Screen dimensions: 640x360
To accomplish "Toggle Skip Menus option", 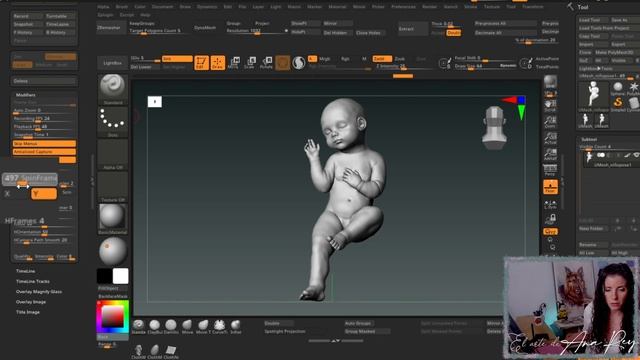I will pos(44,144).
